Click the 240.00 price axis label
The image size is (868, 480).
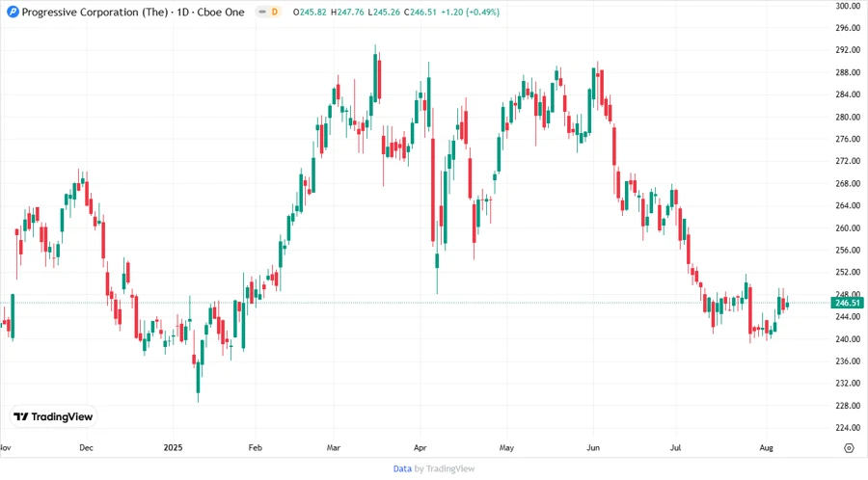[x=848, y=339]
